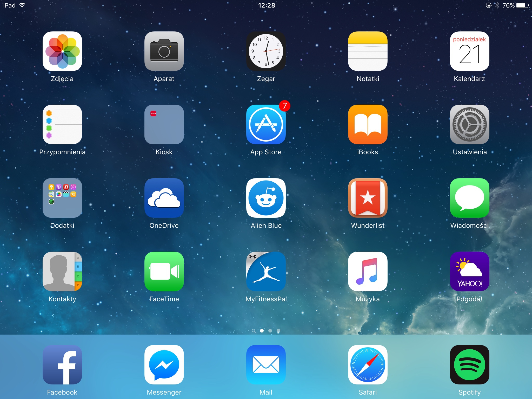Open the Zegar clock app
Screen dimensions: 532x399
(x=266, y=51)
